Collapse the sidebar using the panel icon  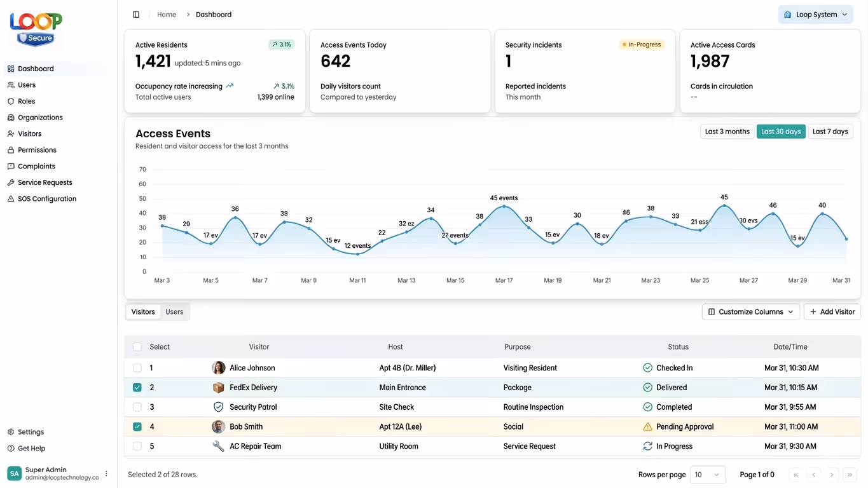coord(135,14)
